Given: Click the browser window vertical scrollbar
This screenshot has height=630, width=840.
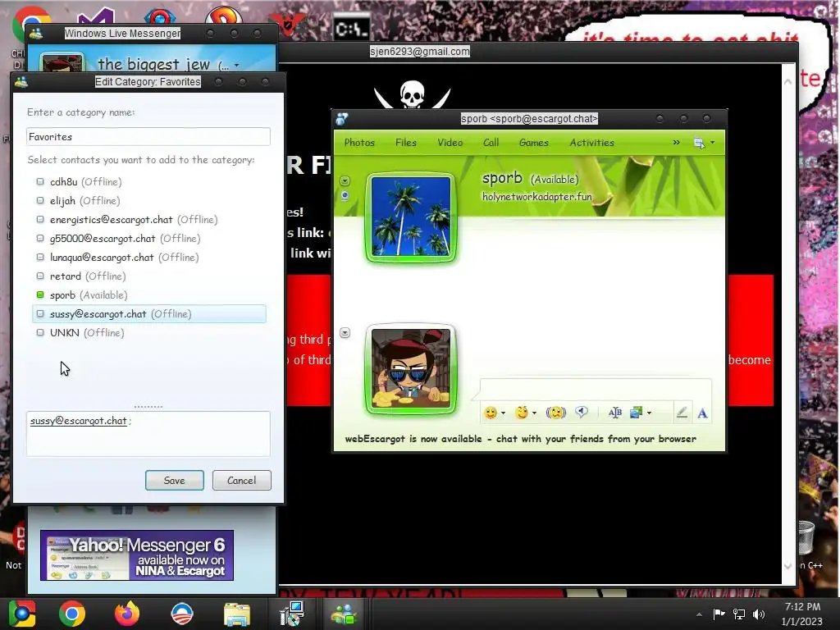Looking at the screenshot, I should [x=788, y=324].
